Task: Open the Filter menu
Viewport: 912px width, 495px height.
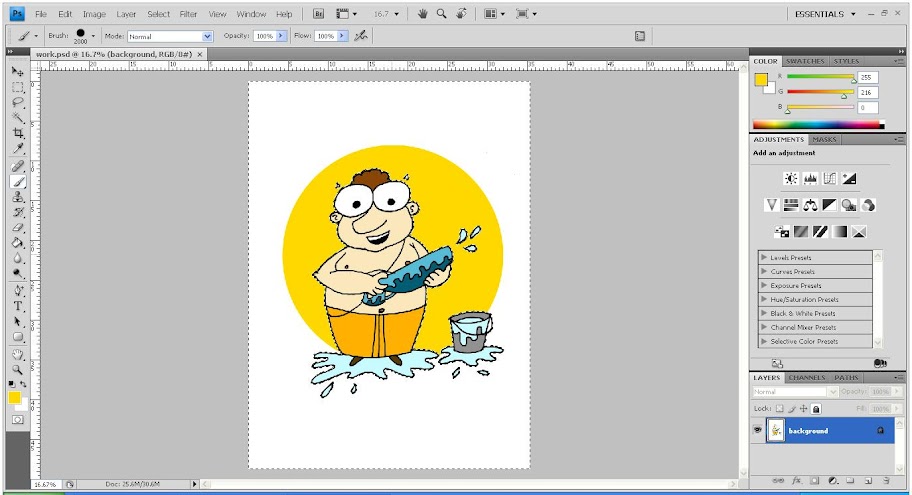Action: 188,14
